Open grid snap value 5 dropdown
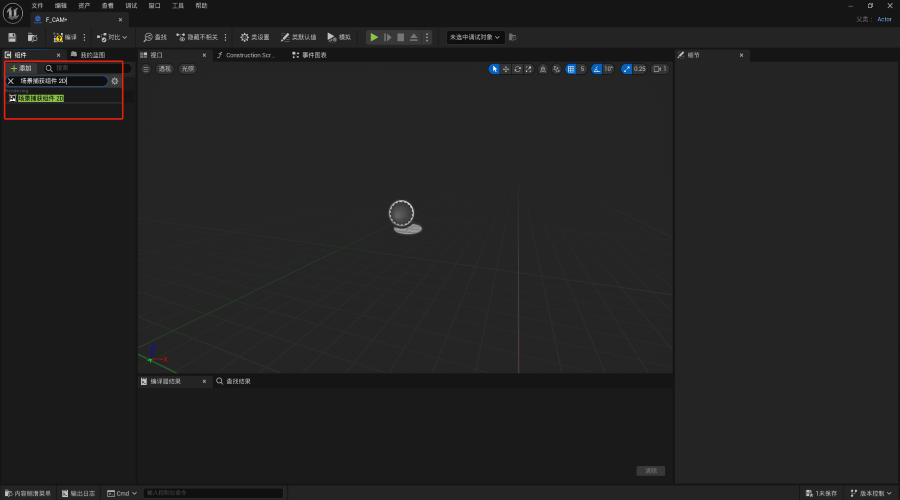Image resolution: width=900 pixels, height=500 pixels. (582, 69)
